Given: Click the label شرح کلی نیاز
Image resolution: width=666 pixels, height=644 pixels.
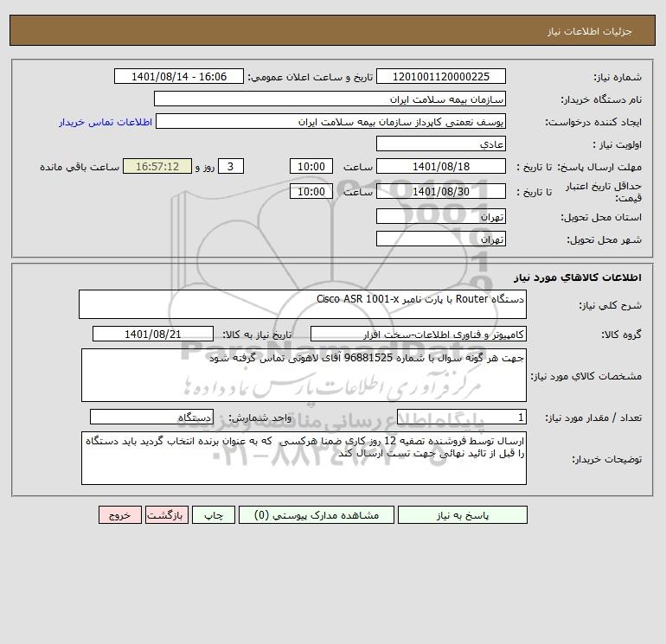Looking at the screenshot, I should click(611, 305).
